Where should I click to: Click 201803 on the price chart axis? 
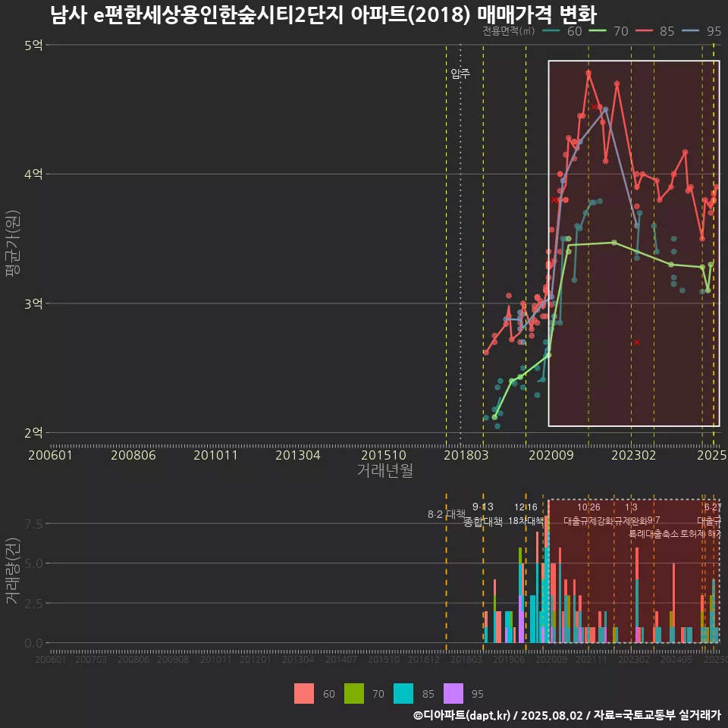(466, 455)
